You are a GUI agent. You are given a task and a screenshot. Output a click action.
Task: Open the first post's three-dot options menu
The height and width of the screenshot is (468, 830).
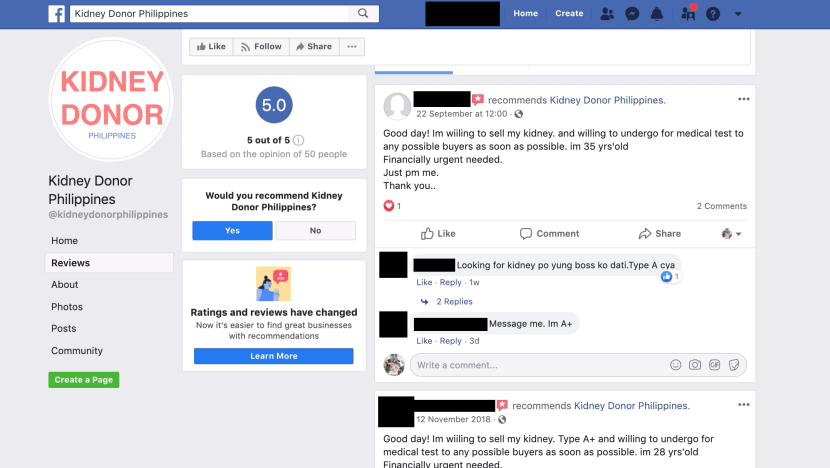(744, 99)
